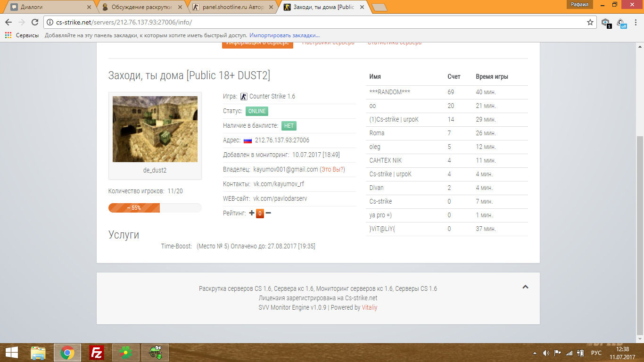Reload the page with refresh icon

tap(34, 22)
